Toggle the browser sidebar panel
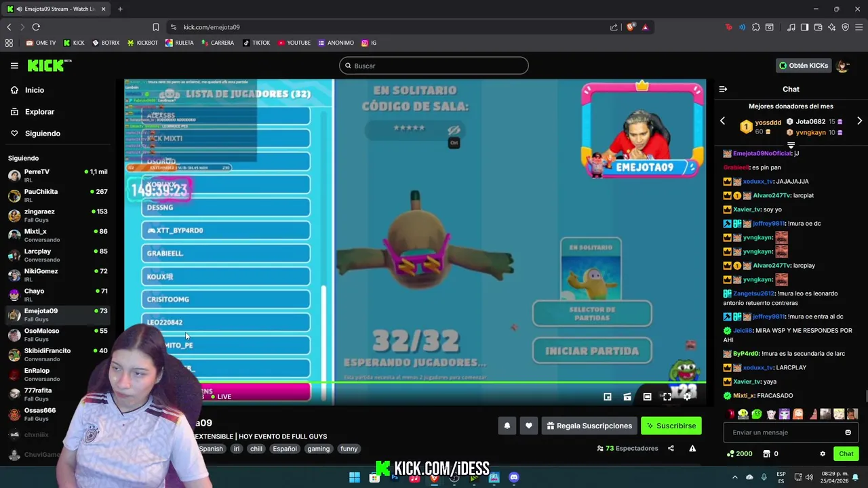868x488 pixels. (x=804, y=27)
